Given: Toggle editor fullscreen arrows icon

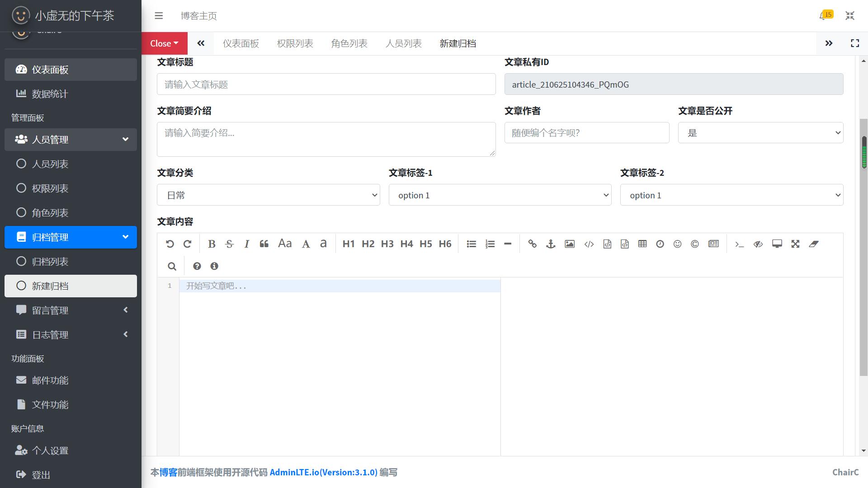Looking at the screenshot, I should 795,244.
